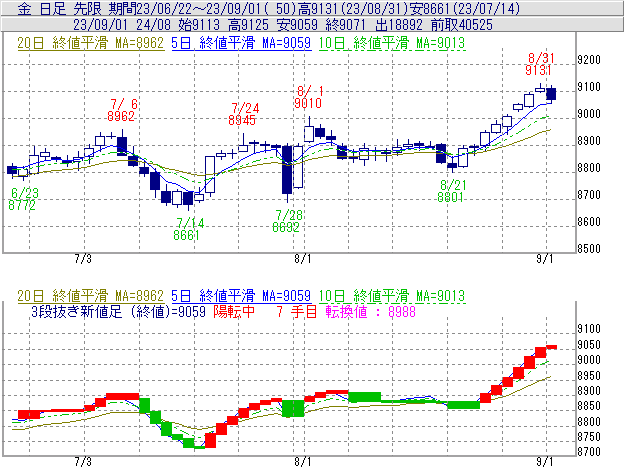Click the 20日 終値平滑 MA=8962 legend in upper chart
624x475 pixels.
90,43
